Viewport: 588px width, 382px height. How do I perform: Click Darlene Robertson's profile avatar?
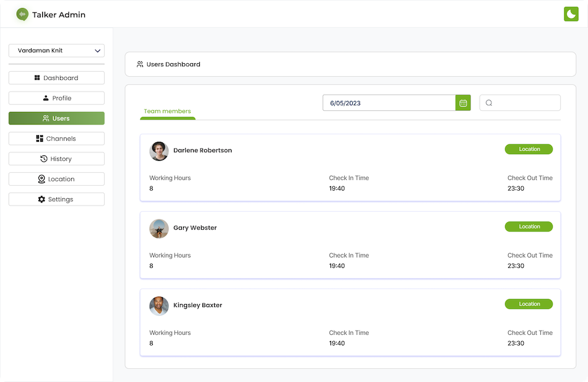point(159,151)
